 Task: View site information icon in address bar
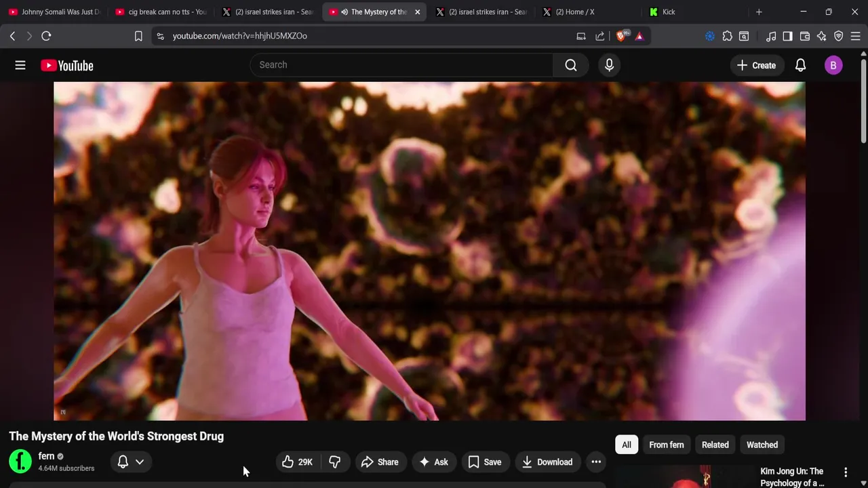[x=160, y=36]
